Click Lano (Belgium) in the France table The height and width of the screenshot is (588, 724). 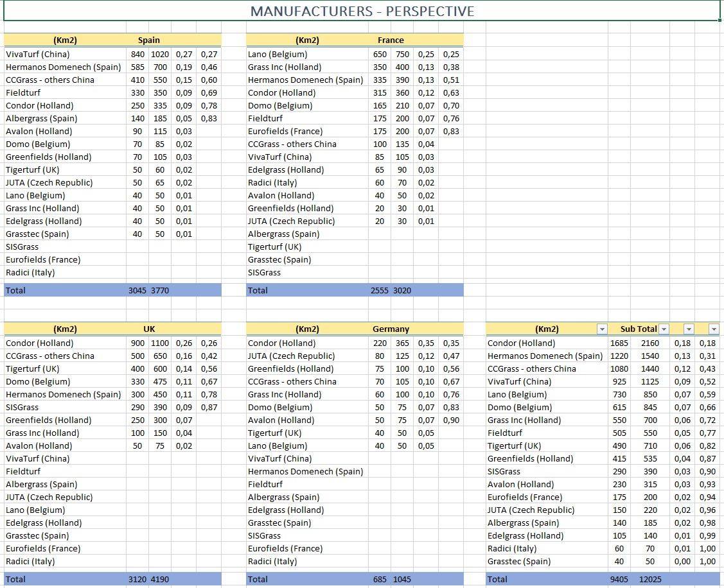point(278,54)
